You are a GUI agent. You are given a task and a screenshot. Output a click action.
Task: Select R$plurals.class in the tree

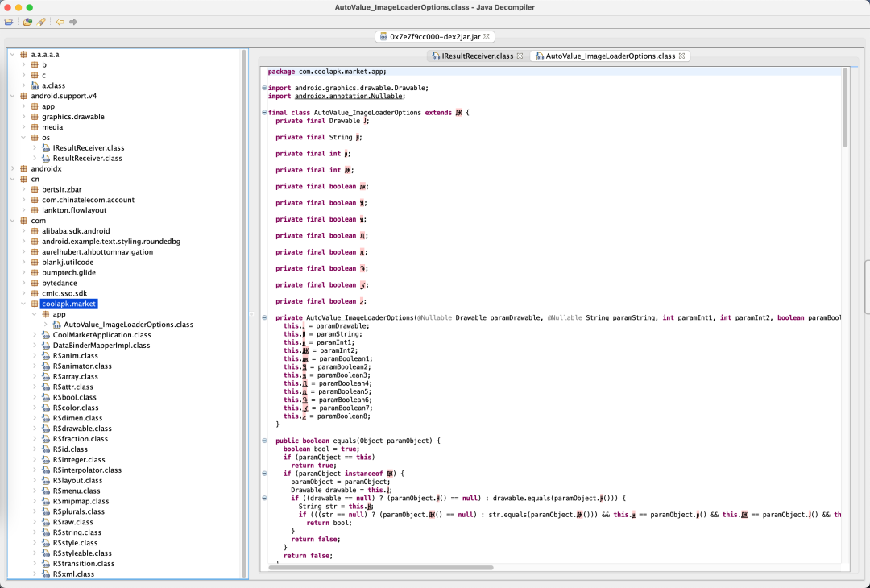[79, 511]
